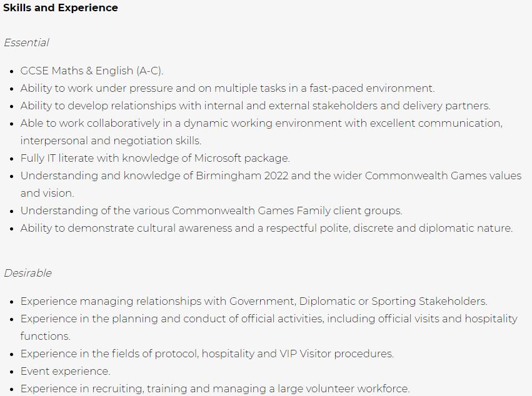Click the 'and vision.' continuation text
532x396 pixels.
click(x=47, y=193)
